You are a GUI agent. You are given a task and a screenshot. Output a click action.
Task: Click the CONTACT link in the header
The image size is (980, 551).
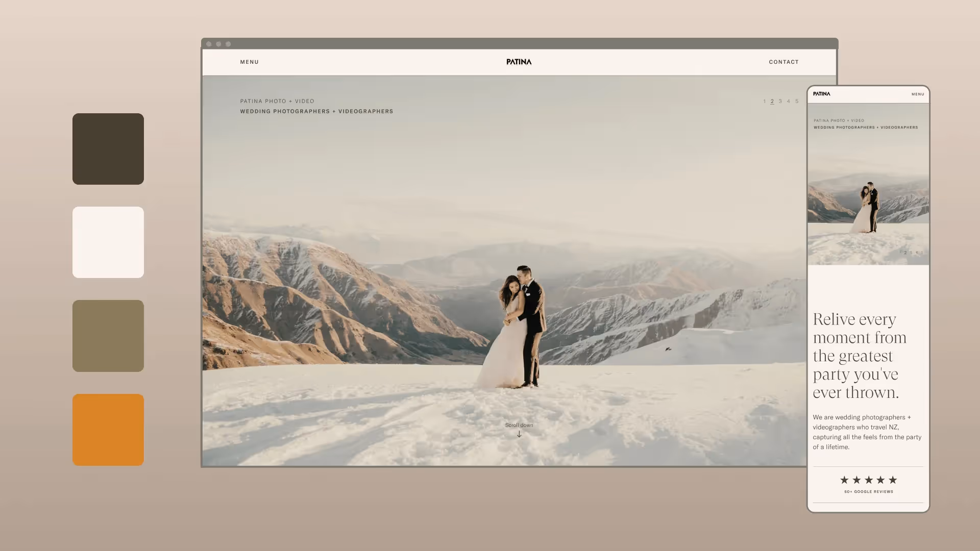point(783,62)
